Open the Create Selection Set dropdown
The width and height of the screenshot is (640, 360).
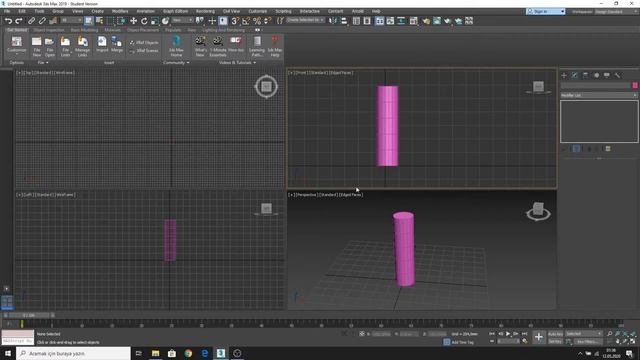point(305,20)
